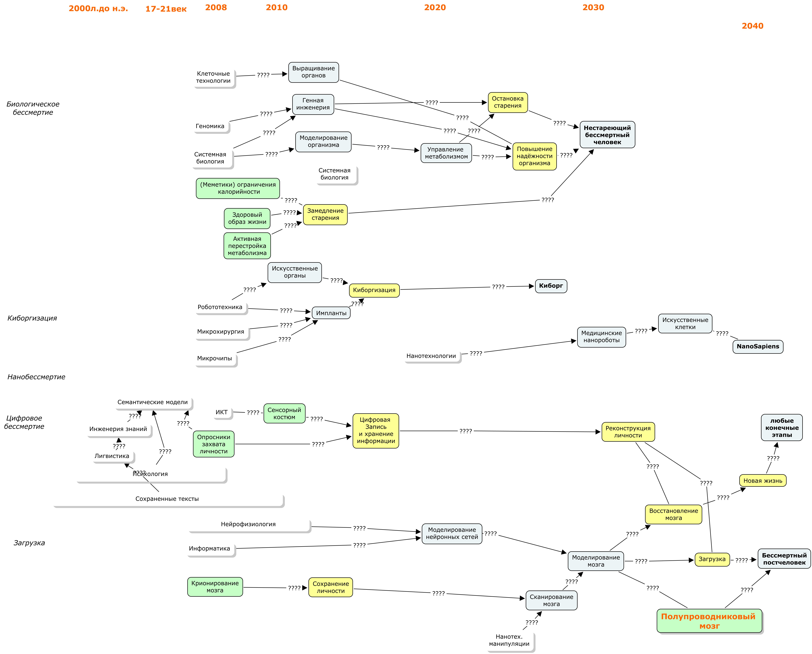Select the 'Нанотехнологии' label
The height and width of the screenshot is (654, 812).
click(431, 356)
